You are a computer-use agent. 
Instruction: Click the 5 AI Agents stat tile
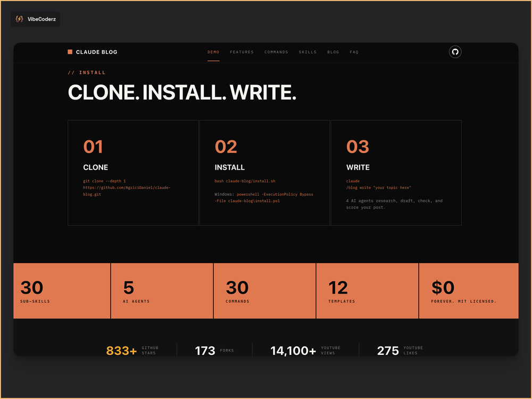point(162,291)
